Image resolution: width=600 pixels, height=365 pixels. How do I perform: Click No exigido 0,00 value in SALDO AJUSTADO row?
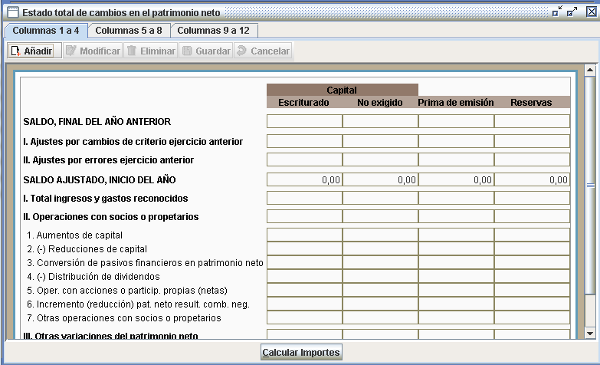coord(380,179)
